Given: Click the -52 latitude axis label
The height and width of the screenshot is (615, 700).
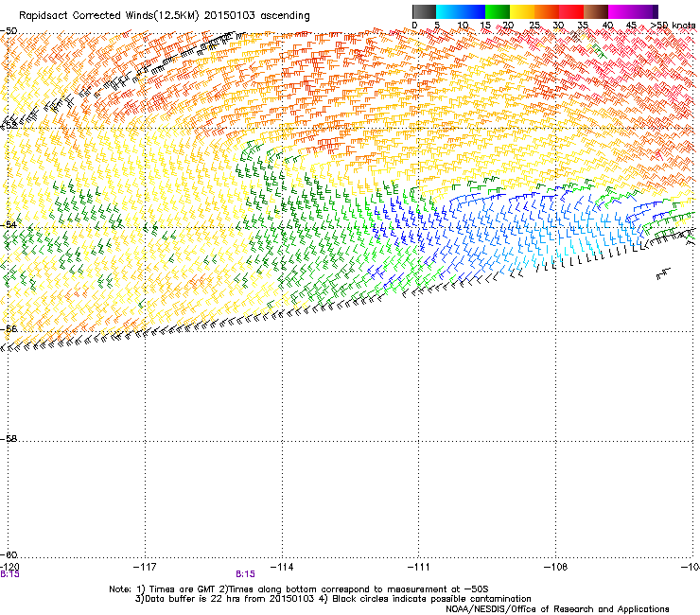Looking at the screenshot, I should [9, 126].
